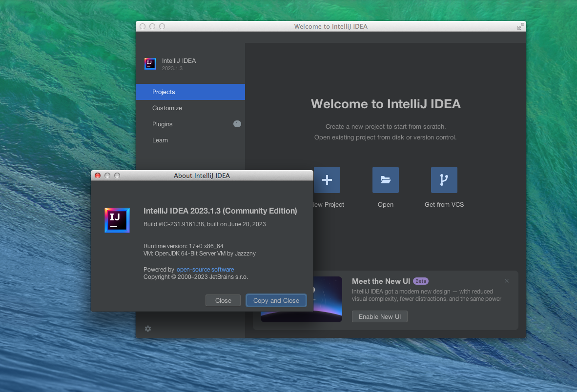Switch to the Learn tab
The width and height of the screenshot is (577, 392).
click(190, 140)
